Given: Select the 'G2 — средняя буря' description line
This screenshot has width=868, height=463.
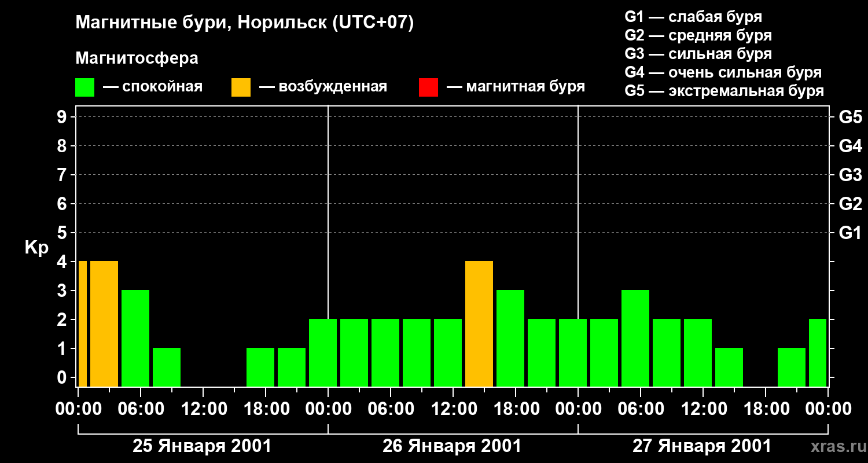Looking at the screenshot, I should pos(698,35).
